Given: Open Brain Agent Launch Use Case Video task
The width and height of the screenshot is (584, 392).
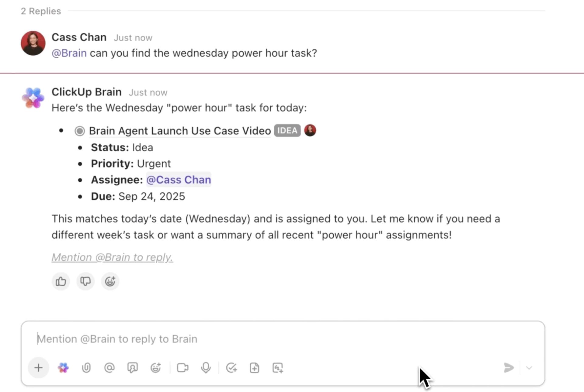Looking at the screenshot, I should point(180,131).
